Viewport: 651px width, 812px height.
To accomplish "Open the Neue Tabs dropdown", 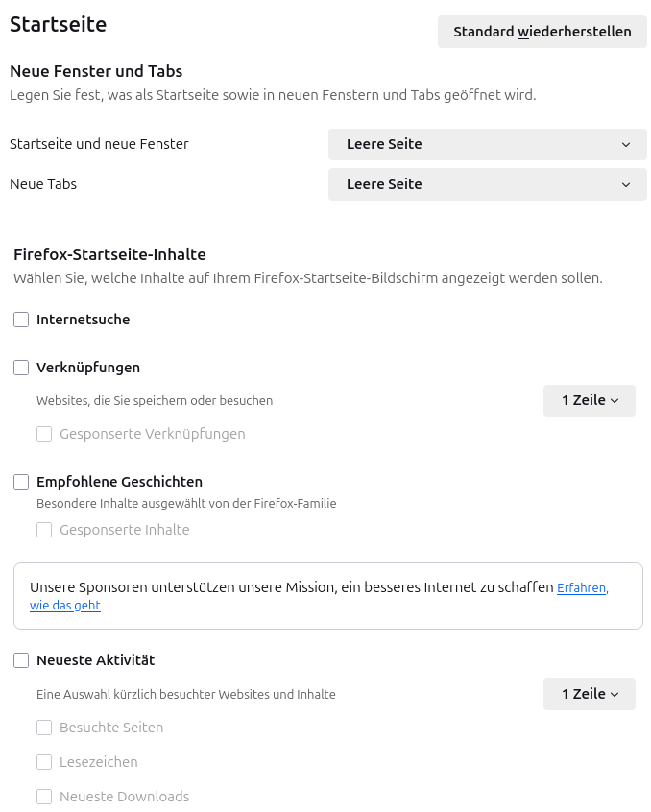I will [487, 184].
